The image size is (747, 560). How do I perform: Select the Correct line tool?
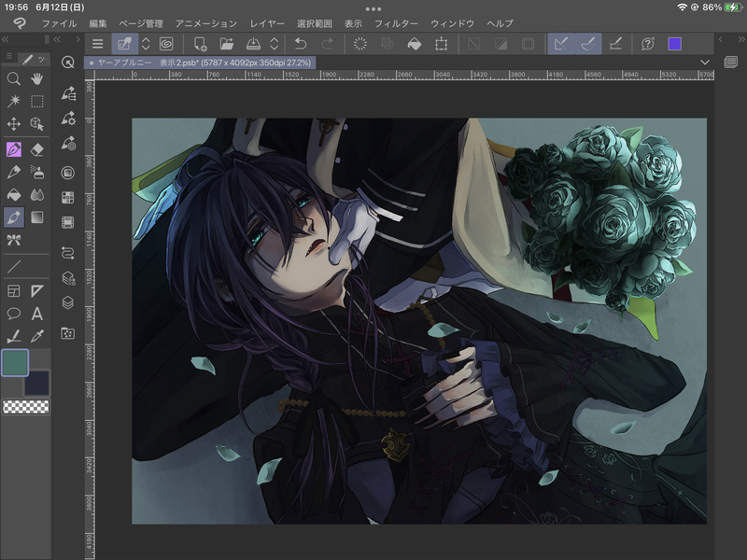(13, 336)
